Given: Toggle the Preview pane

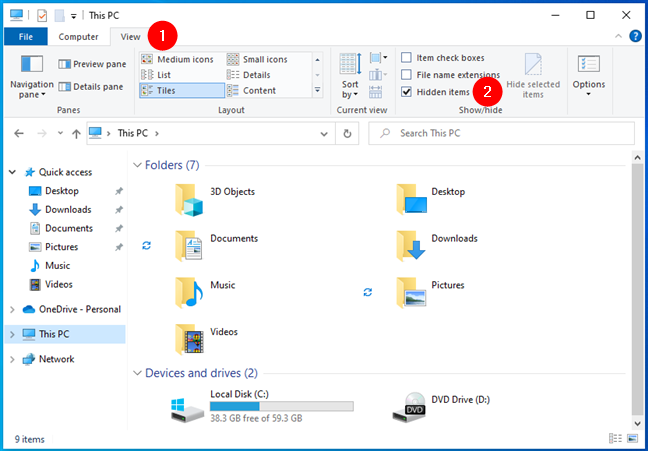Looking at the screenshot, I should [x=92, y=64].
